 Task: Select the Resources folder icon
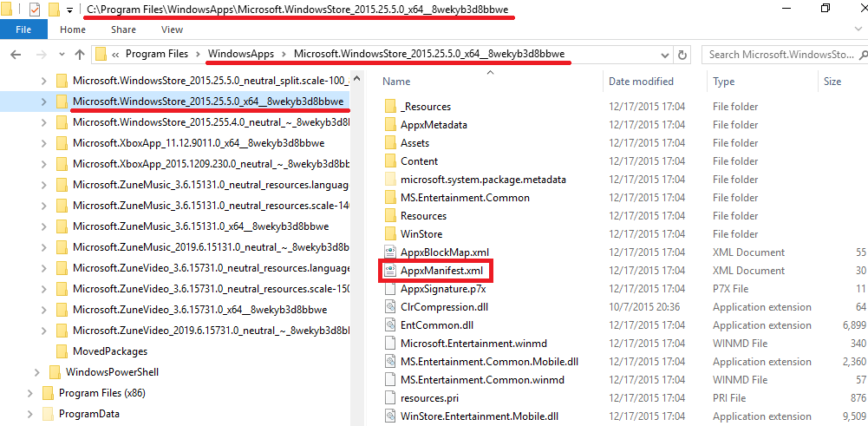(x=390, y=216)
